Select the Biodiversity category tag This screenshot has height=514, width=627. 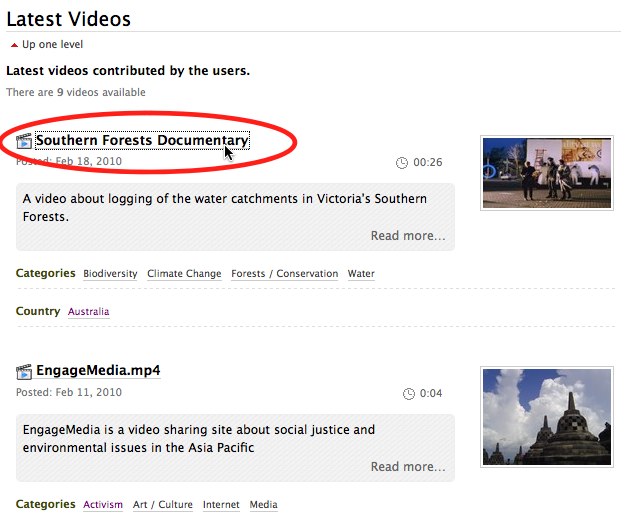click(x=110, y=274)
